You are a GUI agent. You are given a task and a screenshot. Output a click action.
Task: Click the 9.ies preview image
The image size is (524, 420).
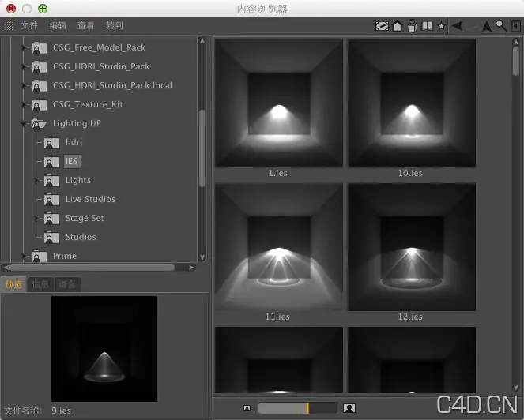(x=104, y=349)
